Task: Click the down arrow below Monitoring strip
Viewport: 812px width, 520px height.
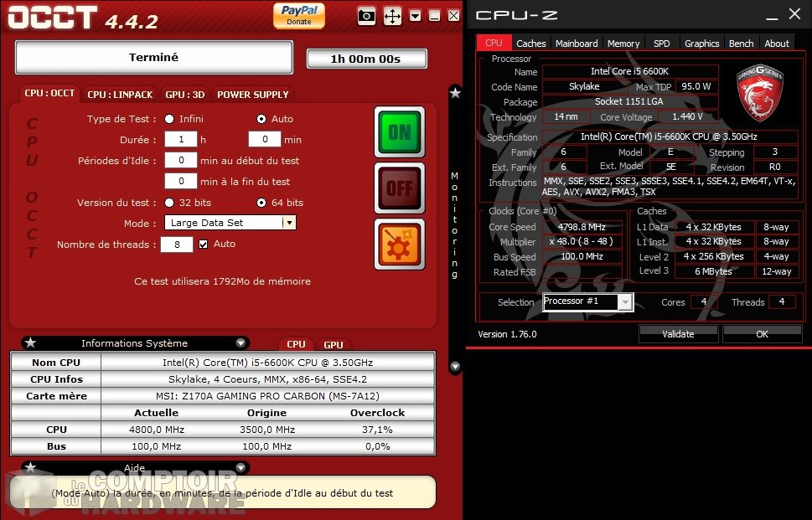Action: click(455, 366)
